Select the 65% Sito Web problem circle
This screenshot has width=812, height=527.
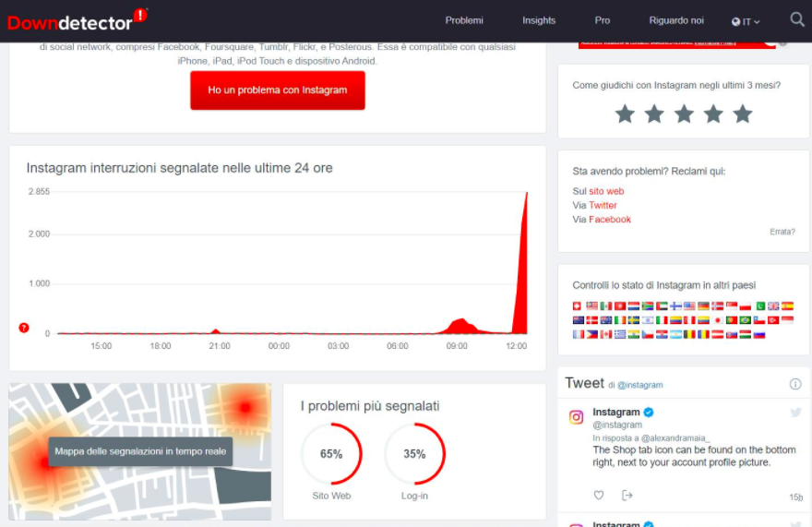(331, 454)
